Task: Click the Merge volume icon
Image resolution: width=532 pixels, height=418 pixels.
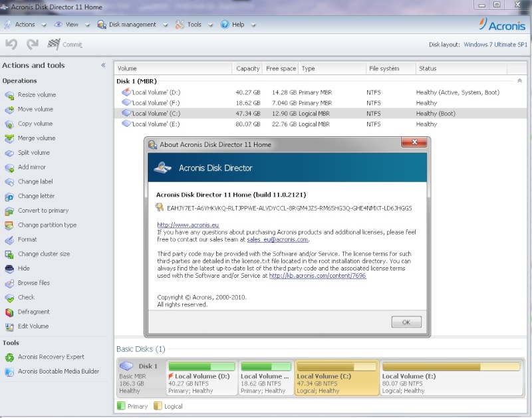Action: point(9,138)
